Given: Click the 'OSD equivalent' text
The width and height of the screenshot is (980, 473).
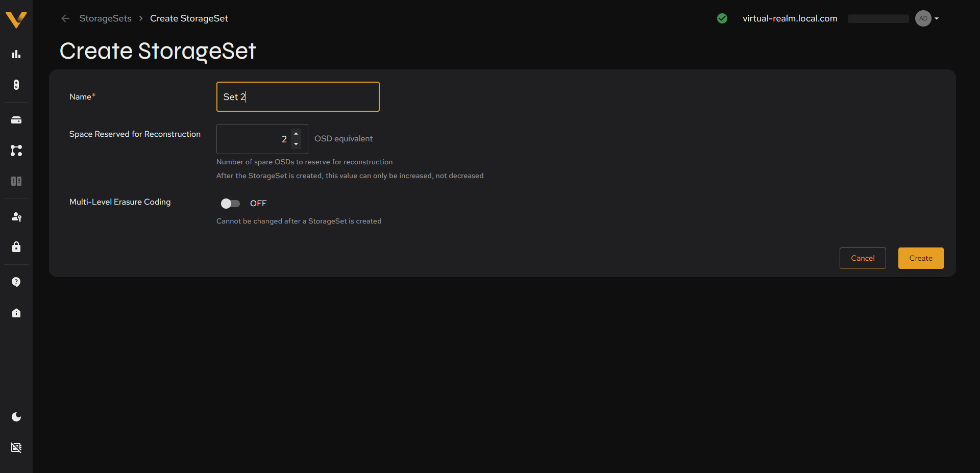Looking at the screenshot, I should (x=344, y=139).
